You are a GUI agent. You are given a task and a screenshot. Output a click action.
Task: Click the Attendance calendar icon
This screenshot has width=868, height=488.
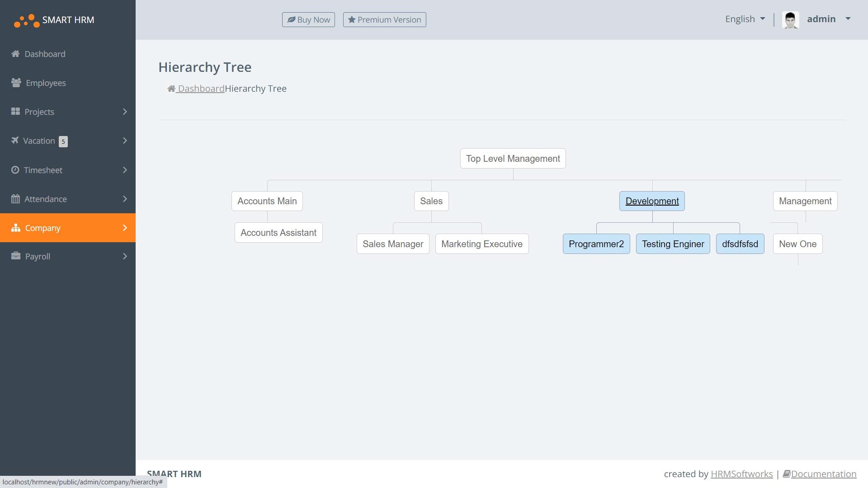pyautogui.click(x=15, y=199)
